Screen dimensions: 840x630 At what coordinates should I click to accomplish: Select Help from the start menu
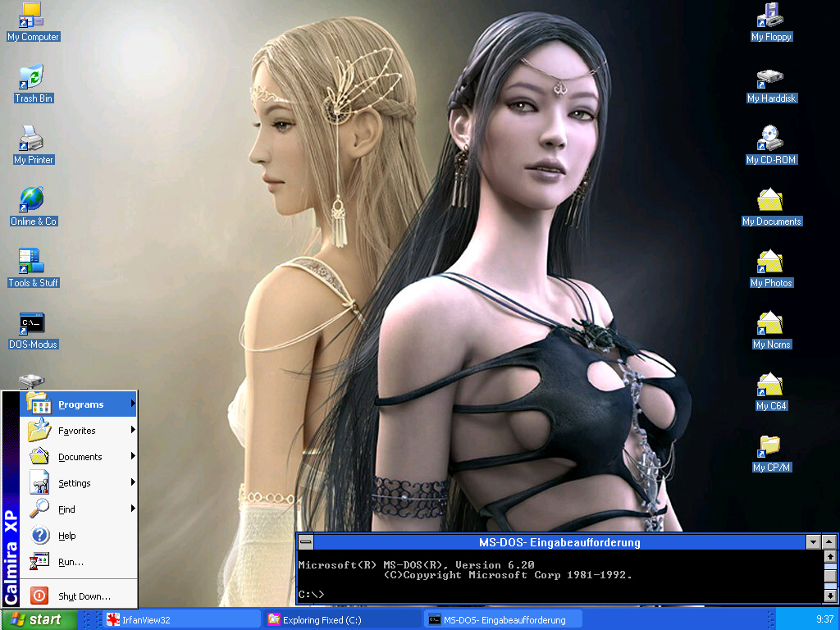click(x=66, y=536)
